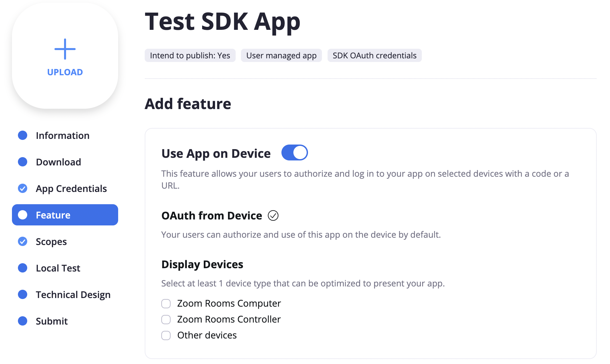
Task: Navigate to the Technical Design section
Action: tap(73, 294)
